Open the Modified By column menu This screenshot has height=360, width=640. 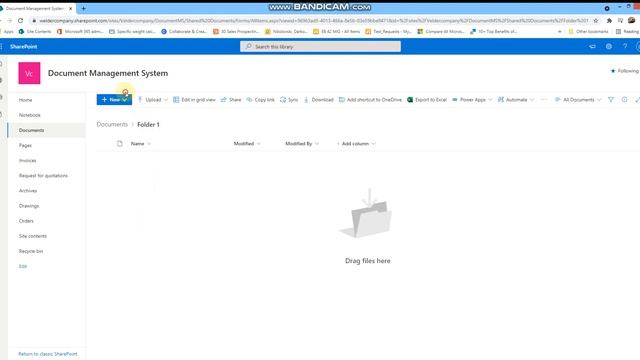click(302, 144)
